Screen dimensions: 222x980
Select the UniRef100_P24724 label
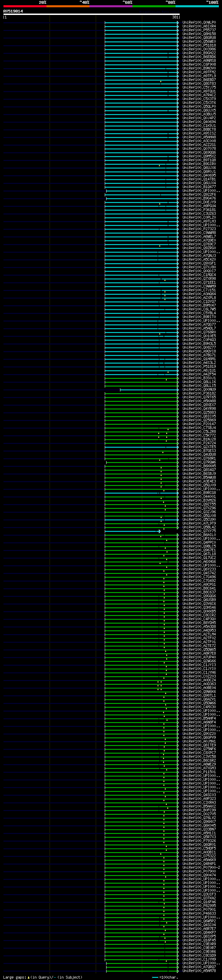(199, 443)
